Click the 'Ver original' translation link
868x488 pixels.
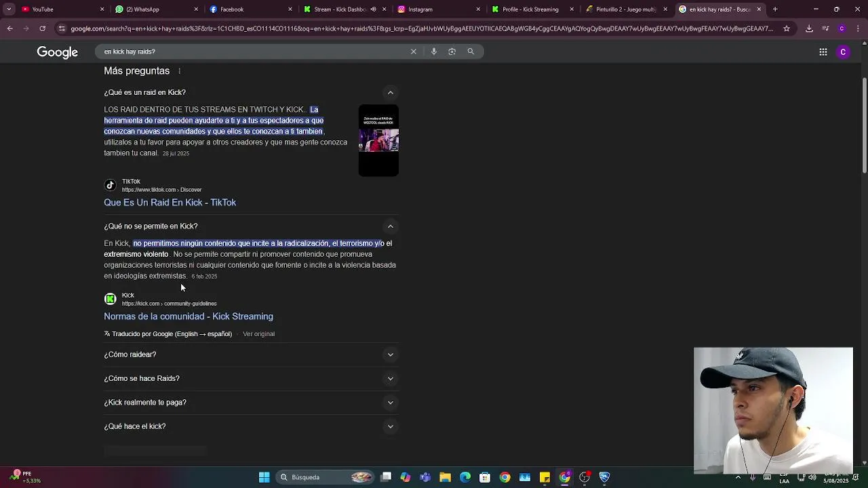(258, 334)
